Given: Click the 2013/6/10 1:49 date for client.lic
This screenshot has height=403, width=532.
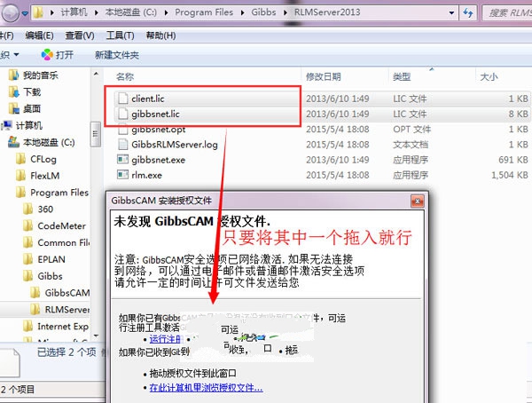Looking at the screenshot, I should pyautogui.click(x=337, y=99).
